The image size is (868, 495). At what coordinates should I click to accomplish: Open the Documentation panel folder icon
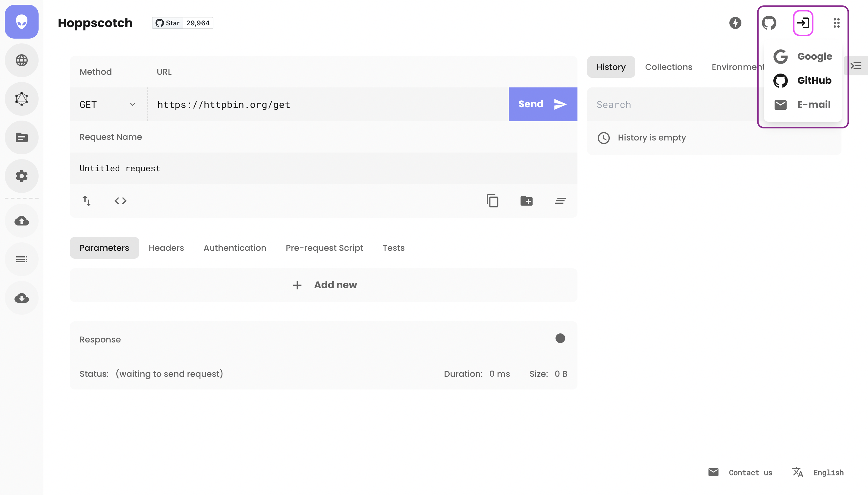point(21,137)
